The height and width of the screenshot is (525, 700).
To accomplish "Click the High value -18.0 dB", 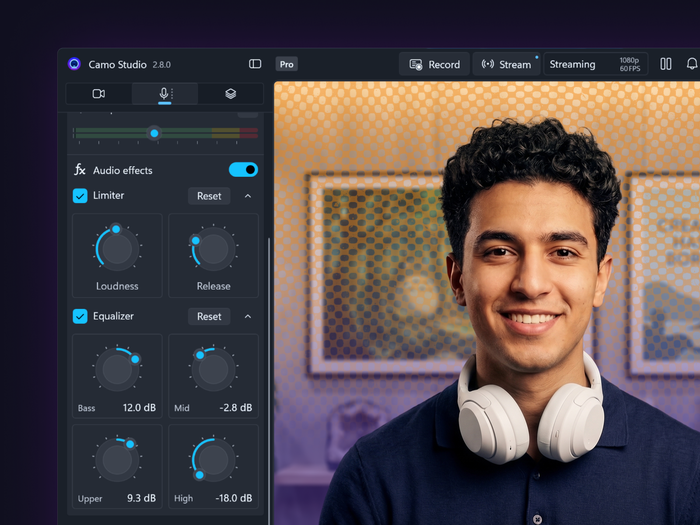I will pos(233,498).
